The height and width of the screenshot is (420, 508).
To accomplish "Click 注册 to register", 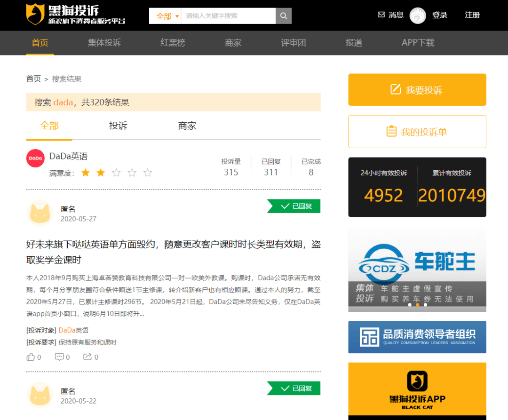I will coord(472,15).
